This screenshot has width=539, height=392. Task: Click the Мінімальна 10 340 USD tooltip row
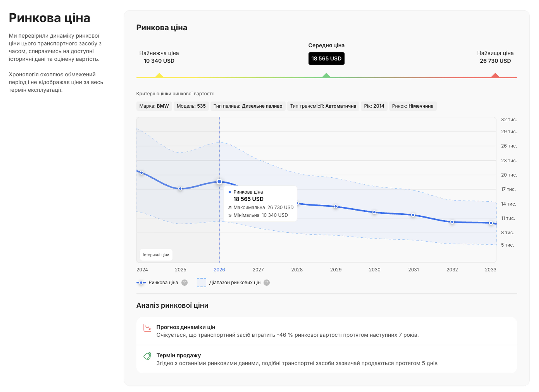pyautogui.click(x=258, y=215)
